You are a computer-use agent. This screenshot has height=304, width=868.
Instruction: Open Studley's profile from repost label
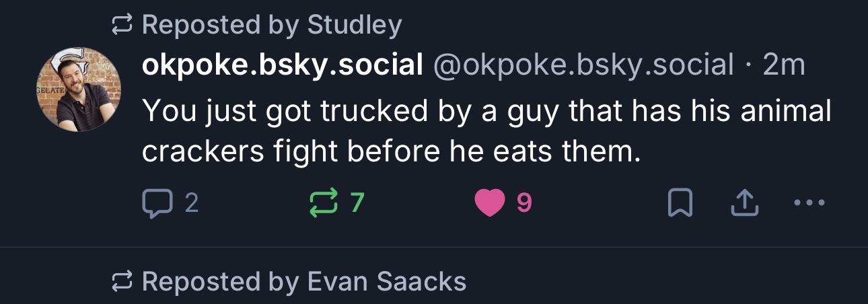pyautogui.click(x=354, y=26)
